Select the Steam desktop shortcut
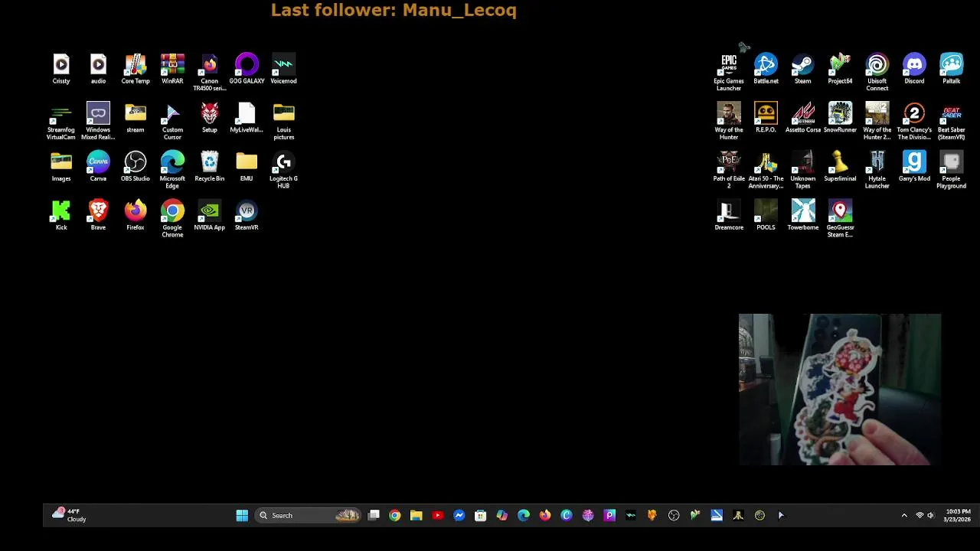 (x=802, y=69)
